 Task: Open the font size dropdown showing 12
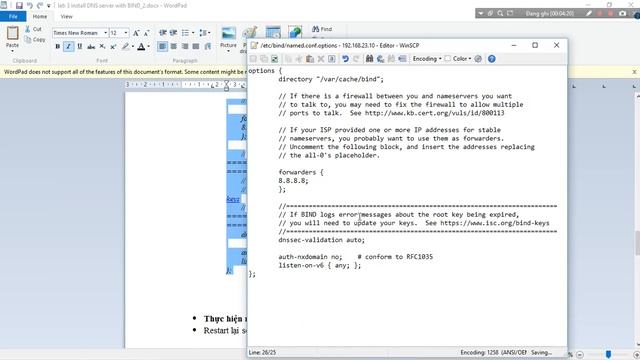click(x=126, y=33)
